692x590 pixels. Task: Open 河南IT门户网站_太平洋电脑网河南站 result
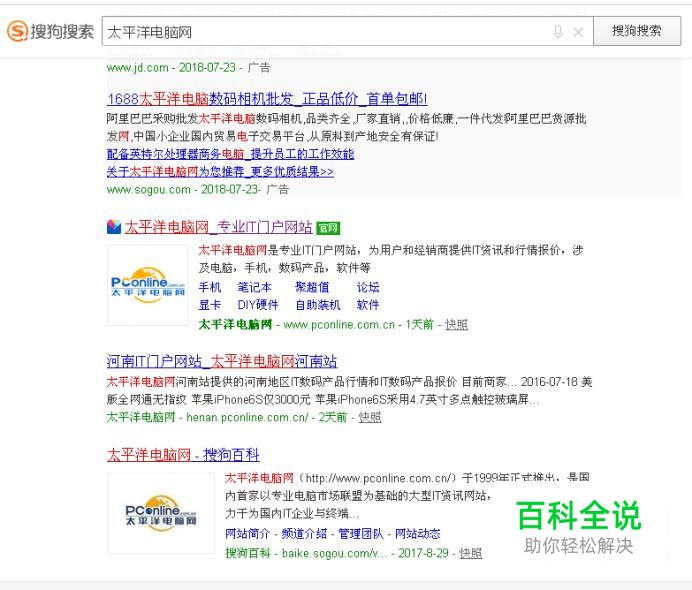pyautogui.click(x=222, y=361)
